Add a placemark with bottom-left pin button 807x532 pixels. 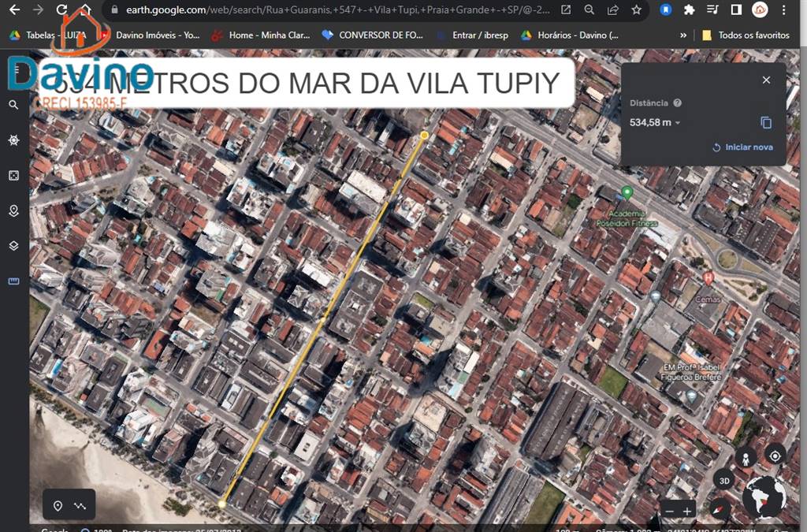(x=58, y=506)
